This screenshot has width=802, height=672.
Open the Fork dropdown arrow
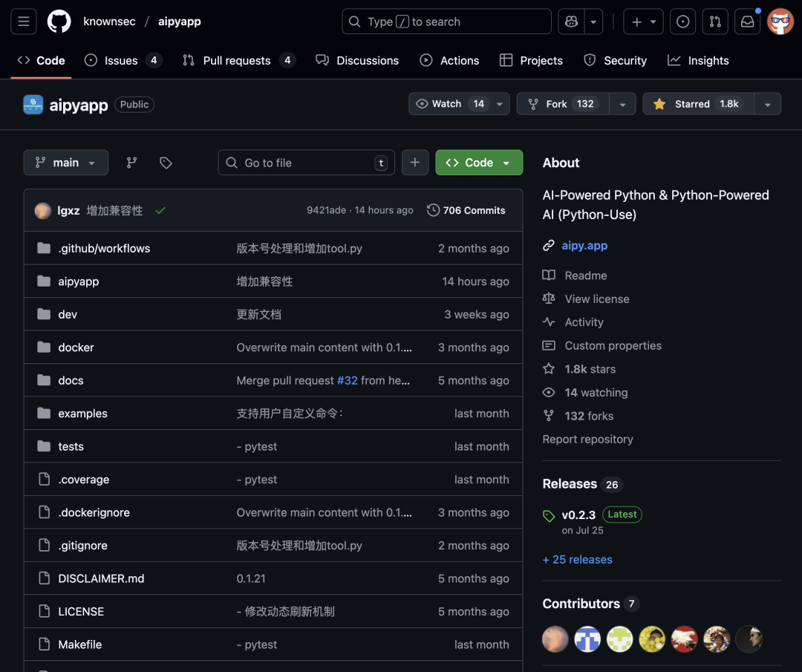click(x=622, y=103)
